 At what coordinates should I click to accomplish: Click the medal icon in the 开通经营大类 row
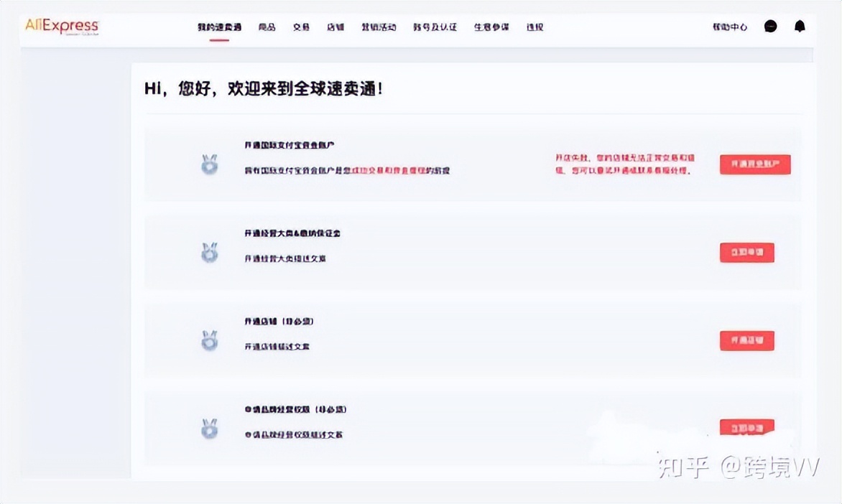point(208,252)
